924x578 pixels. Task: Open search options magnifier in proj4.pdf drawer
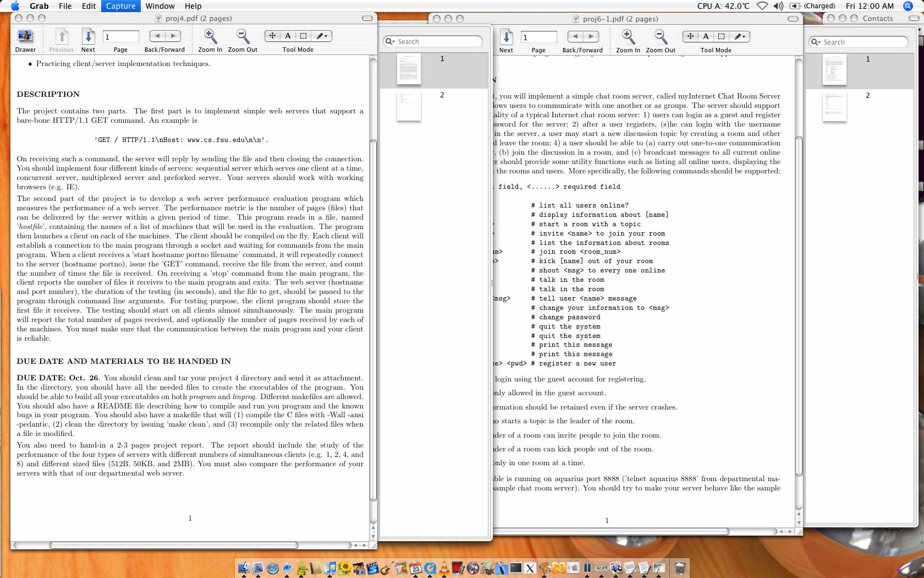click(390, 41)
